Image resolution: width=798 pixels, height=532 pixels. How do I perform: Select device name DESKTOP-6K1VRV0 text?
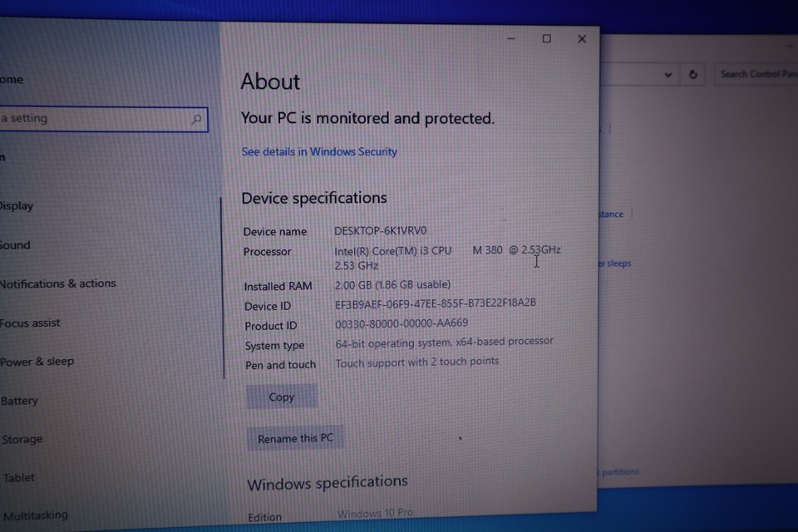point(380,230)
